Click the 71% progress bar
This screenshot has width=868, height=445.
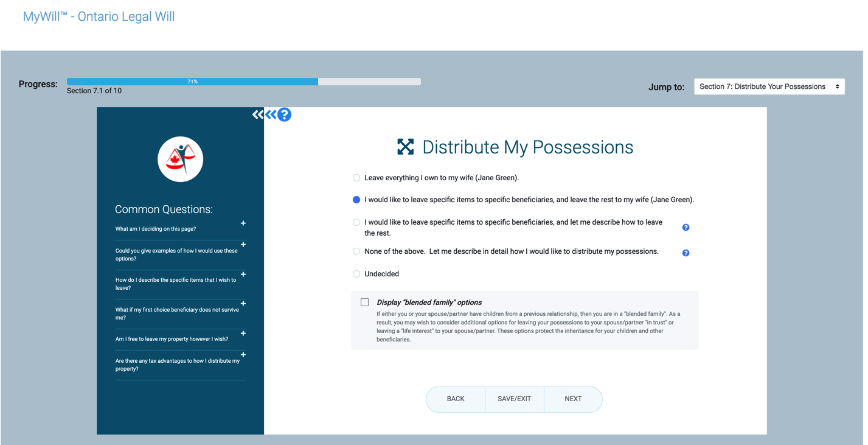243,82
